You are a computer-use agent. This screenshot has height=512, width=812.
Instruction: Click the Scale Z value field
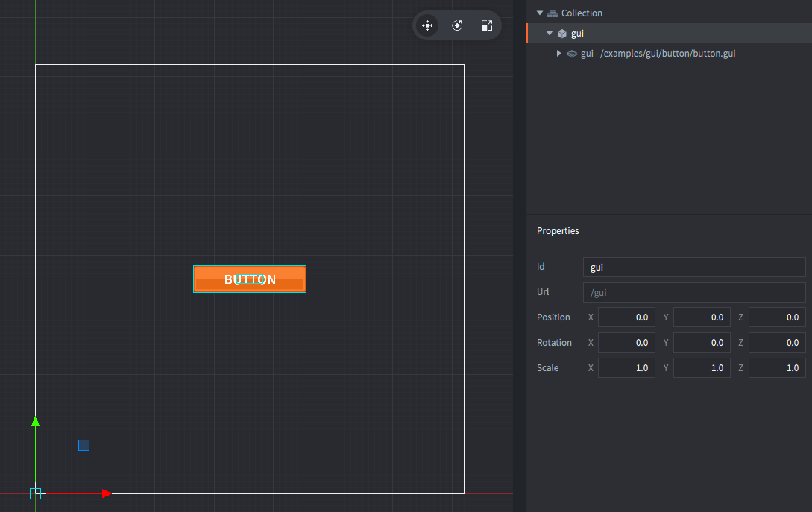coord(776,368)
